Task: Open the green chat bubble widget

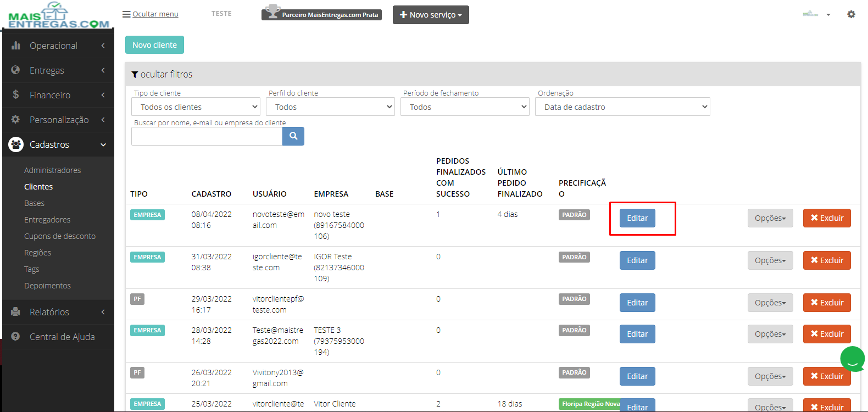Action: (853, 359)
